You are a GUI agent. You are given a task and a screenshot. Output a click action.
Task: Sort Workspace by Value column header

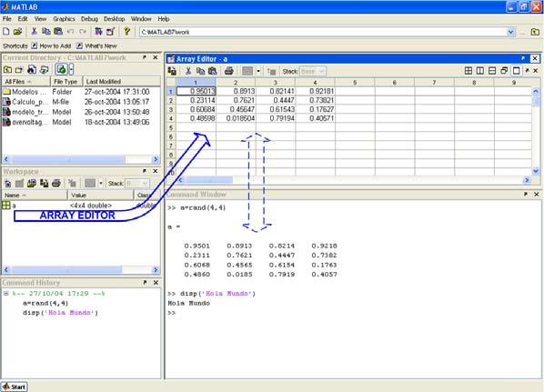pos(100,195)
